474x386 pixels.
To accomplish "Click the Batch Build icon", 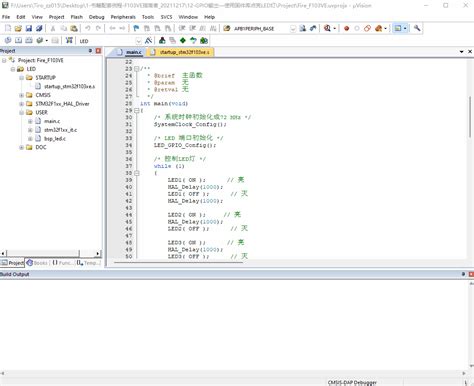I will tap(40, 40).
